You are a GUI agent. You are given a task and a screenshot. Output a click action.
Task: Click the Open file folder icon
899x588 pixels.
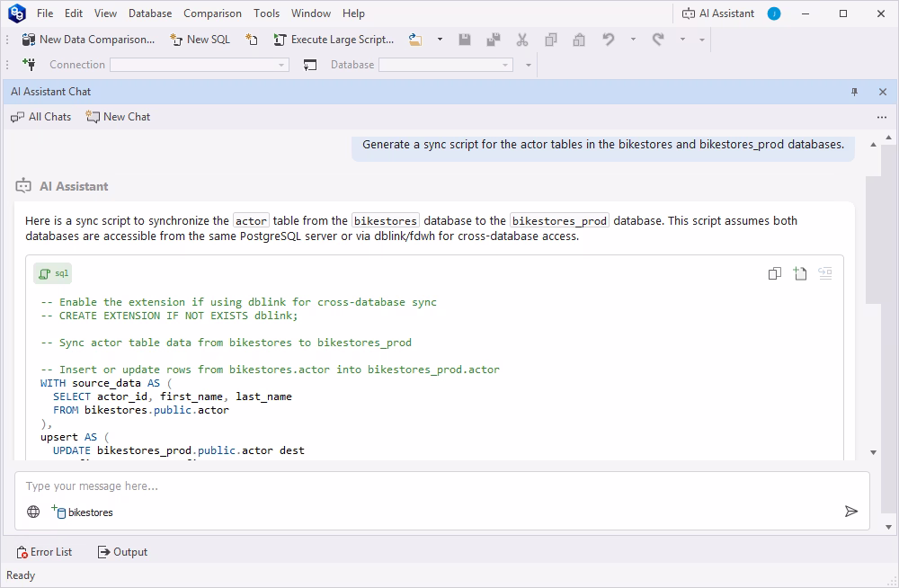(415, 40)
